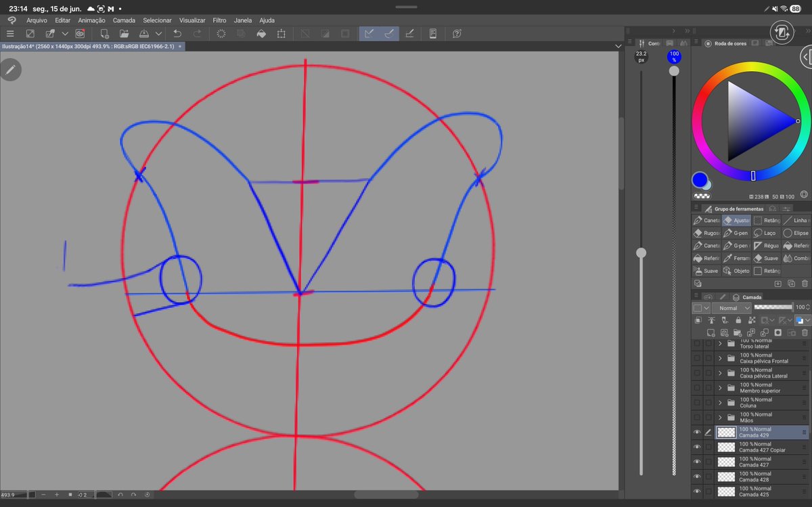Select the Ajustar sub tool
Image resolution: width=812 pixels, height=507 pixels.
[737, 220]
